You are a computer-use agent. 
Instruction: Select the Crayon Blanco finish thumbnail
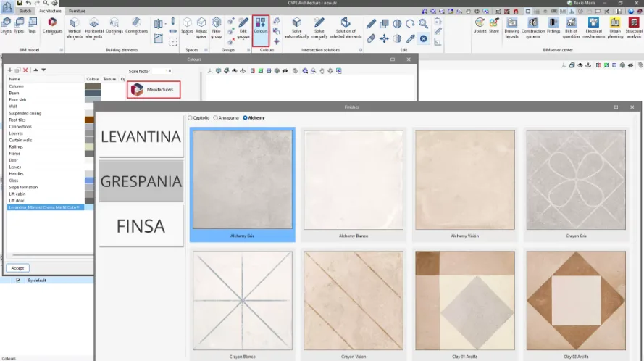click(x=243, y=304)
